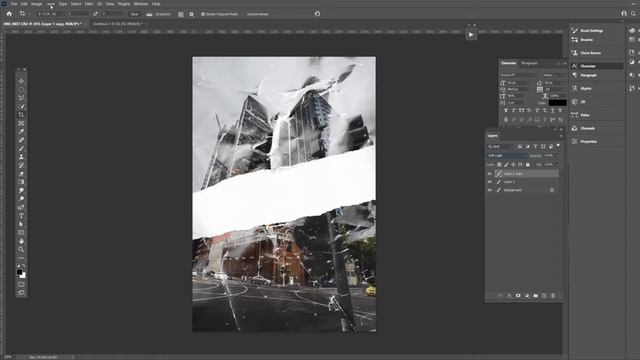Select the Clone Stamp tool

21,157
